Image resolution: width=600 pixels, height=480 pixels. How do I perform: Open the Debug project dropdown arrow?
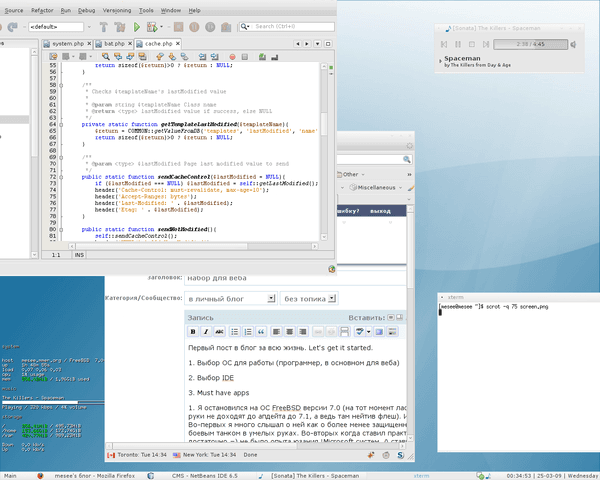point(161,27)
